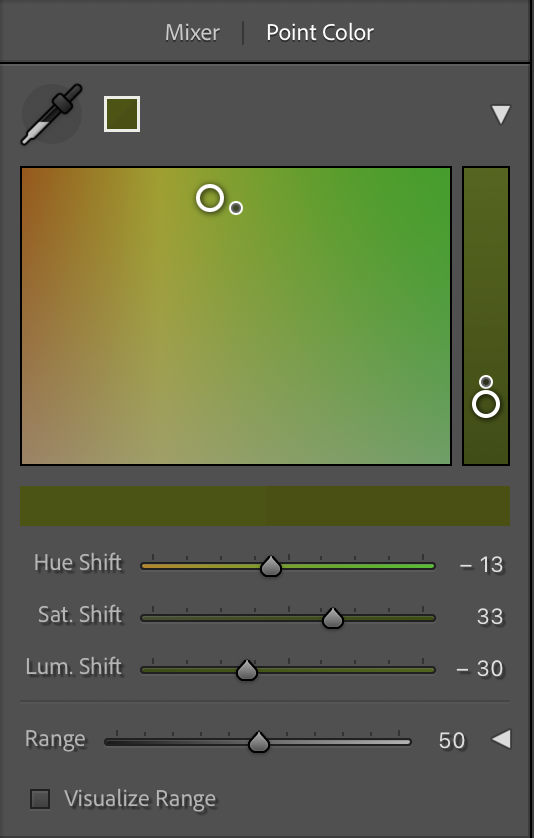Click the Lum. Shift slider handle
This screenshot has height=838, width=534.
coord(247,670)
